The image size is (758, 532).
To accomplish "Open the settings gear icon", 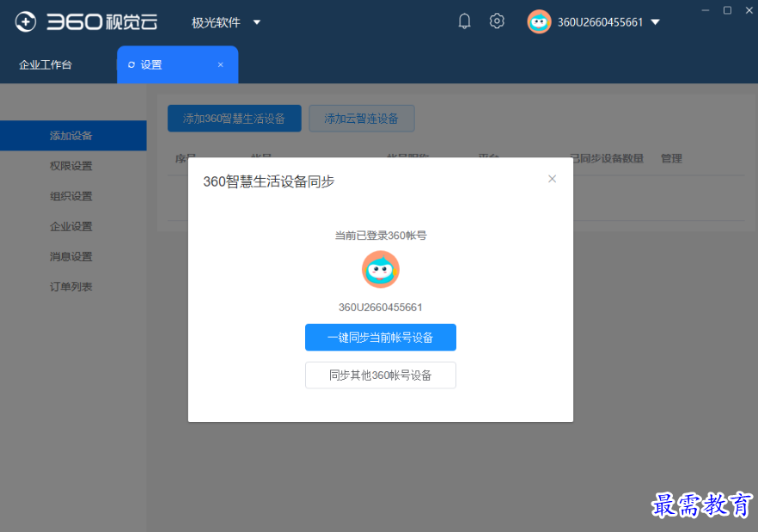I will pyautogui.click(x=497, y=21).
